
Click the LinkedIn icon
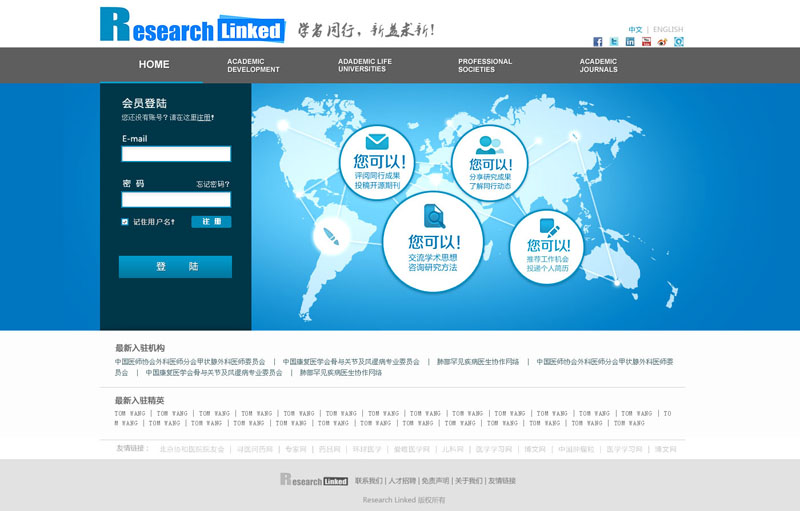pos(630,42)
